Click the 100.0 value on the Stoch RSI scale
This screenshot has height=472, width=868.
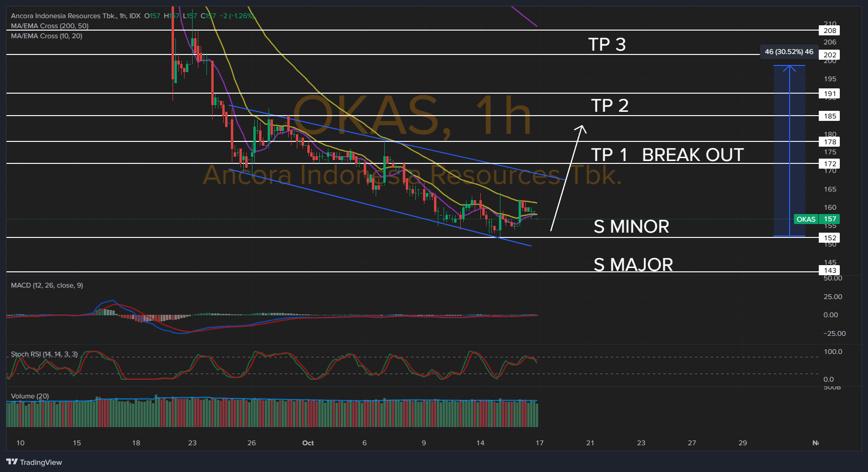(833, 352)
